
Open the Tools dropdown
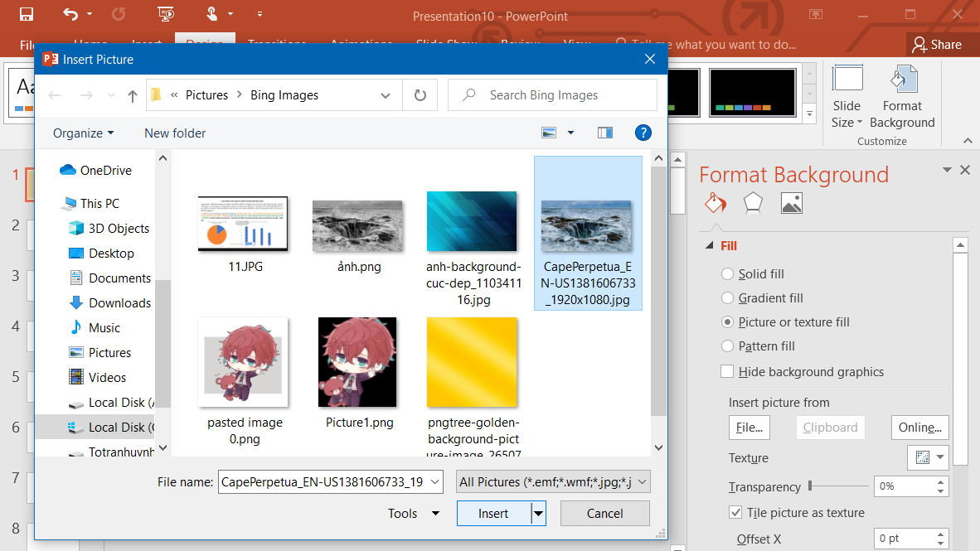click(x=413, y=513)
